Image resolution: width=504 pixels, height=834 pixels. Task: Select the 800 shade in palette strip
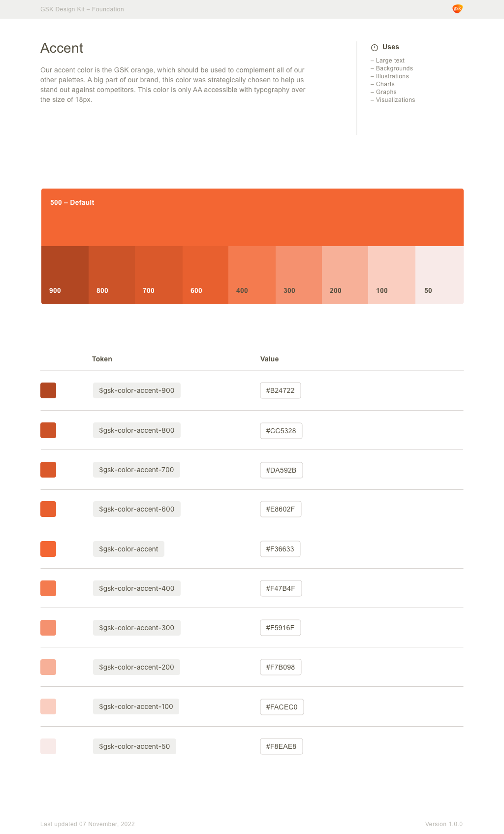pyautogui.click(x=112, y=275)
